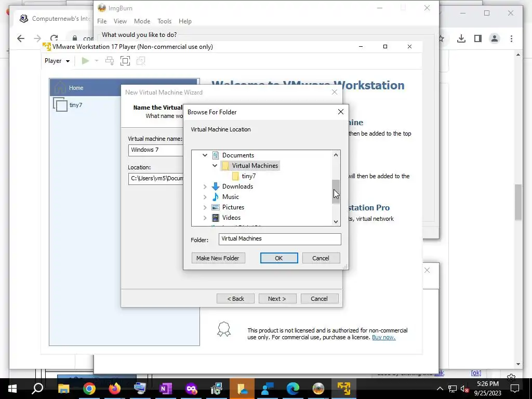Select Pictures folder in tree
532x399 pixels.
click(x=233, y=207)
